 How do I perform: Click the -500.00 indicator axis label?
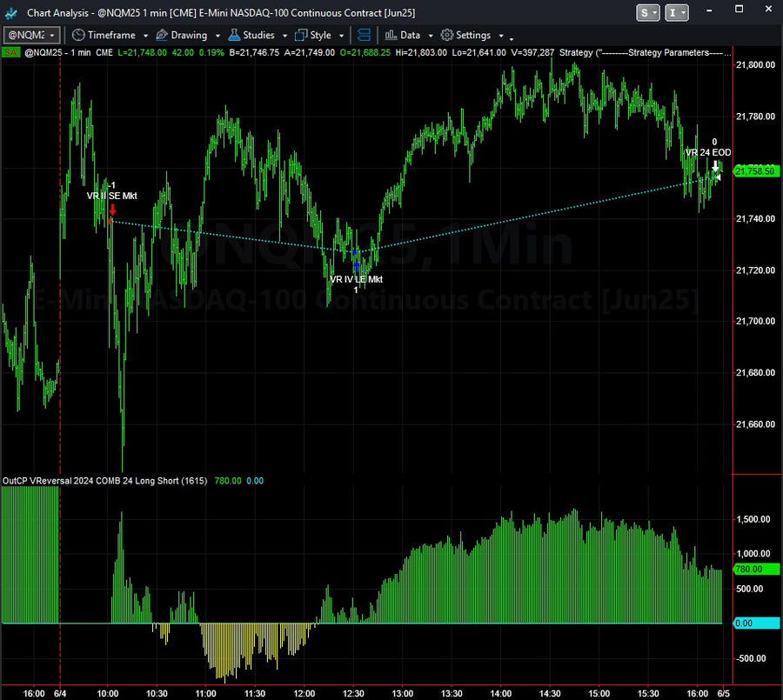click(751, 658)
